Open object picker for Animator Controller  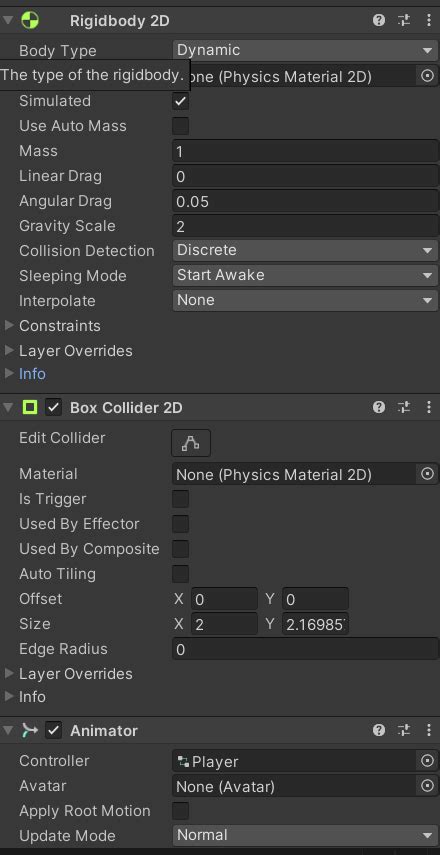427,761
